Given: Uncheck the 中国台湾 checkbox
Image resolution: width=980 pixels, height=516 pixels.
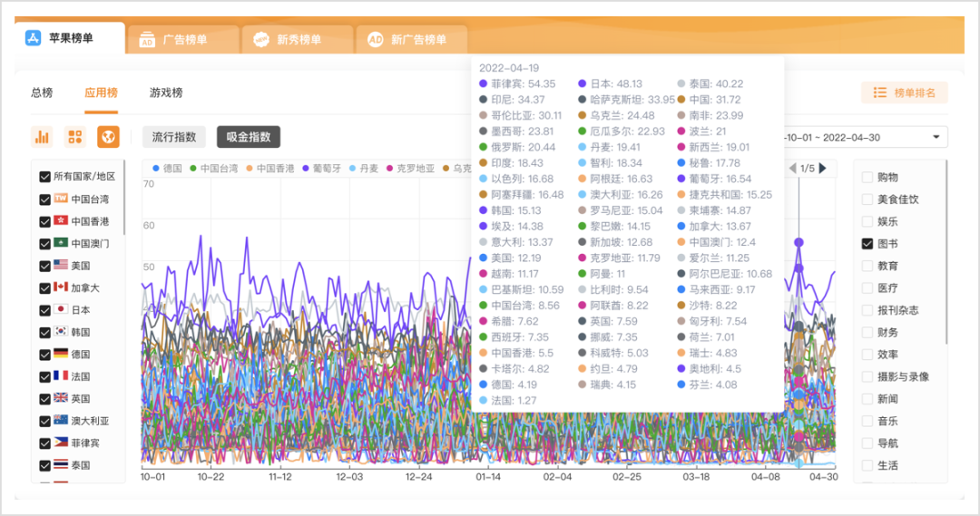Looking at the screenshot, I should click(x=44, y=200).
